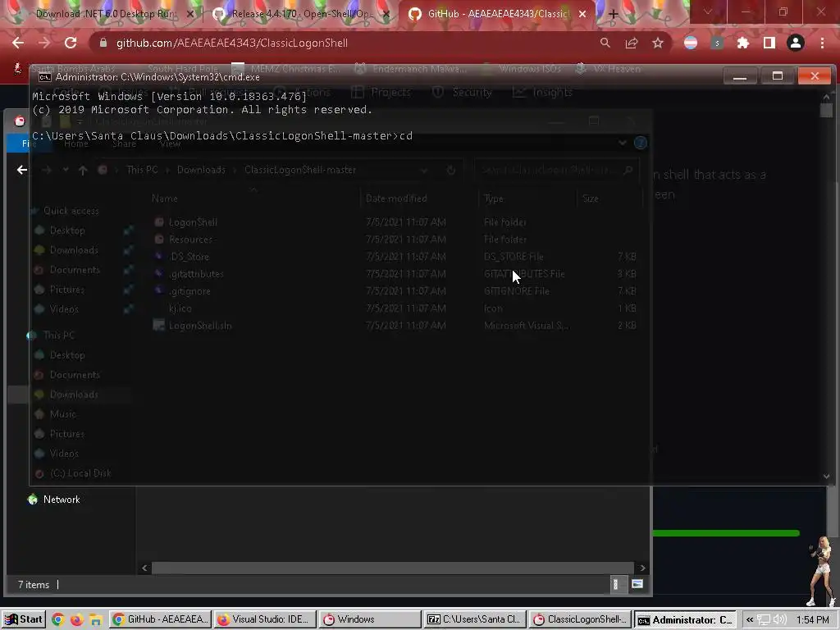Image resolution: width=840 pixels, height=630 pixels.
Task: Reload the GitHub page
Action: (x=71, y=43)
